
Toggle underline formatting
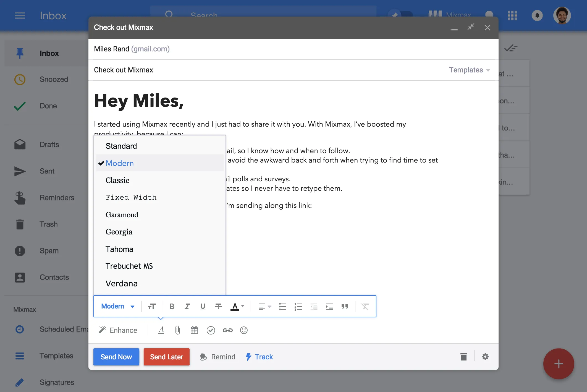tap(203, 306)
